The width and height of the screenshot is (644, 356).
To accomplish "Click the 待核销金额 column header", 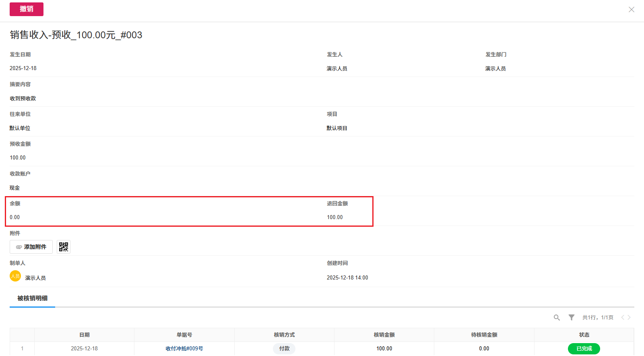I will pyautogui.click(x=484, y=335).
